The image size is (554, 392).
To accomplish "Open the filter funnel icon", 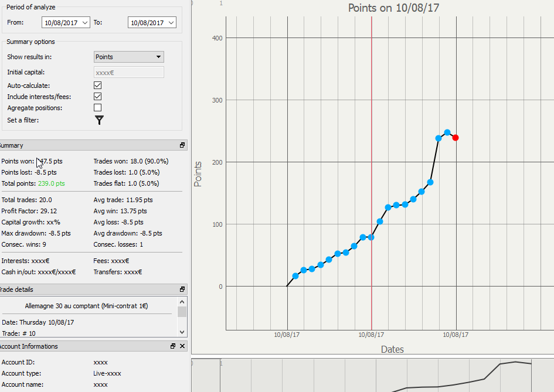I will point(99,120).
